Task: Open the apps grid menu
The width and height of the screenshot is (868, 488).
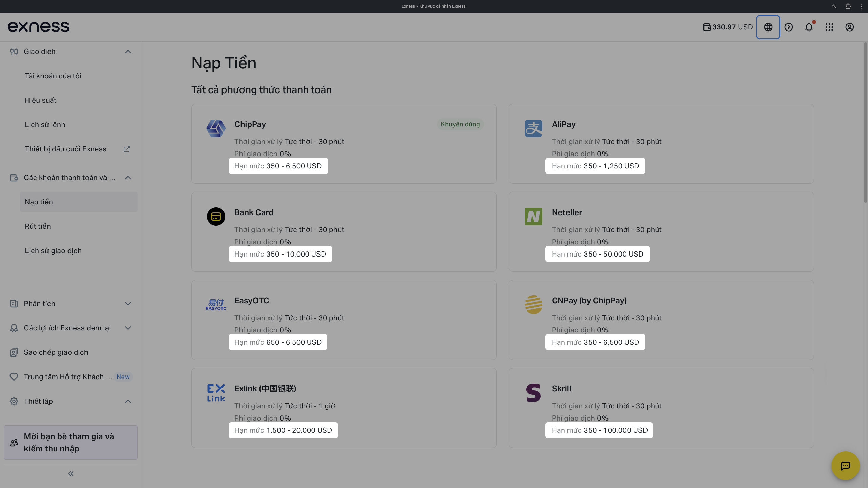Action: coord(829,27)
